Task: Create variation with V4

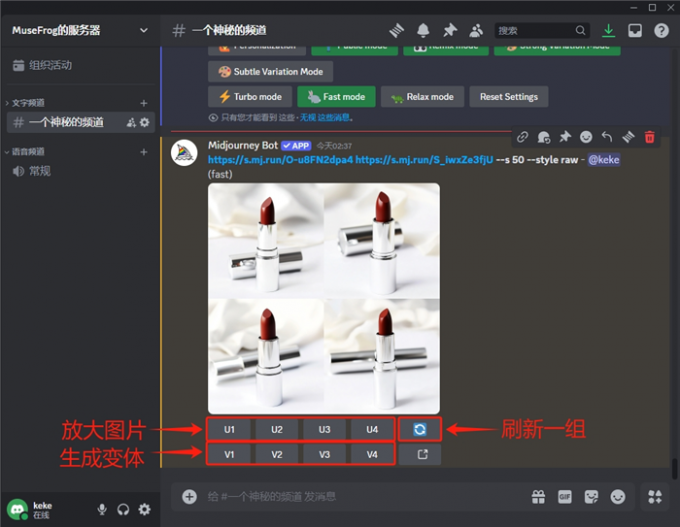Action: [x=372, y=454]
